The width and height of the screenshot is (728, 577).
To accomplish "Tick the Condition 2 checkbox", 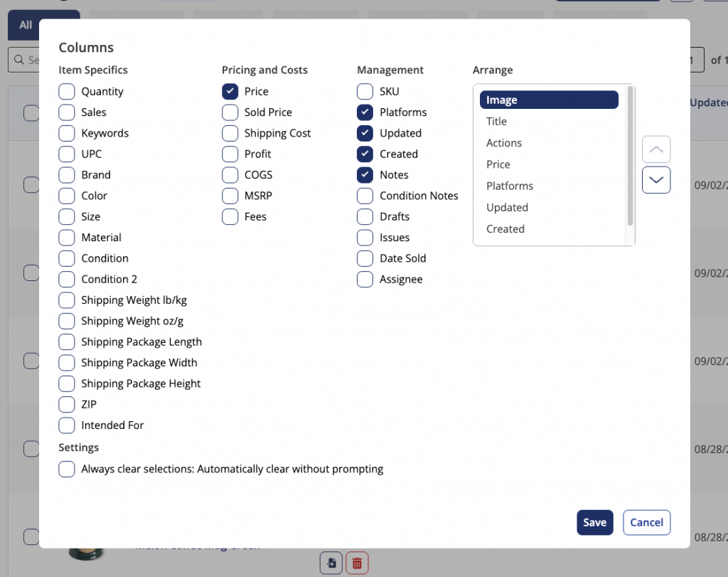I will coord(67,279).
